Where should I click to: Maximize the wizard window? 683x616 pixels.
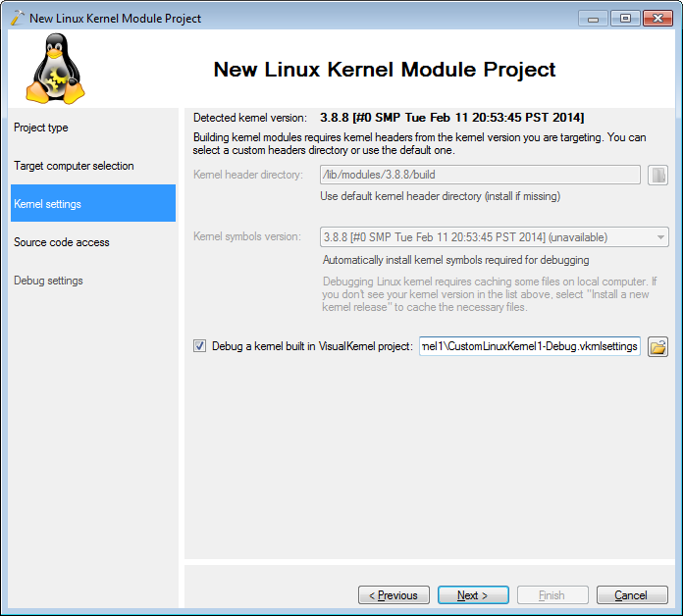point(625,19)
